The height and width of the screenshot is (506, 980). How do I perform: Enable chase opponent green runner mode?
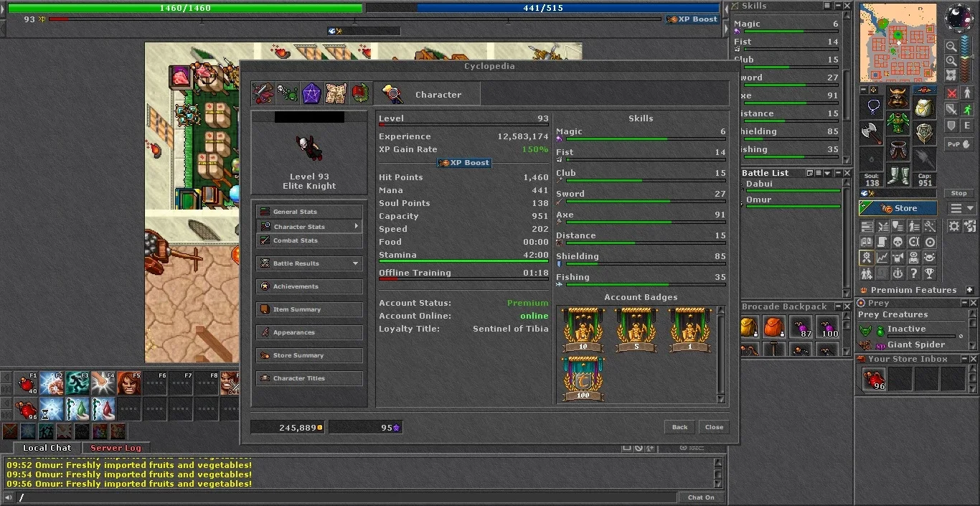coord(967,110)
